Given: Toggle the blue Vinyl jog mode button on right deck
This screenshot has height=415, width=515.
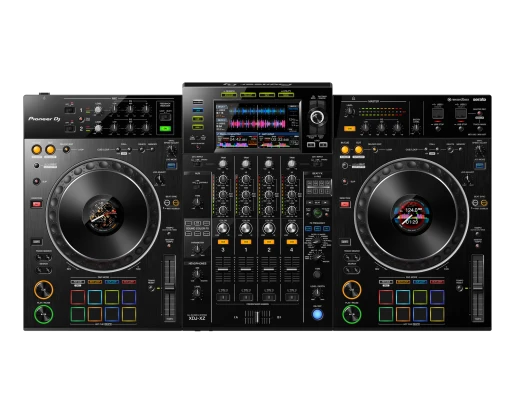Looking at the screenshot, I should 480,165.
